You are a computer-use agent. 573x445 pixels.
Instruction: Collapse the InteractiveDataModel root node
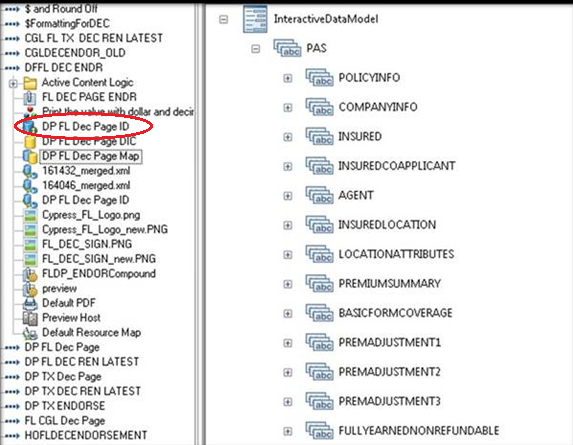click(223, 19)
